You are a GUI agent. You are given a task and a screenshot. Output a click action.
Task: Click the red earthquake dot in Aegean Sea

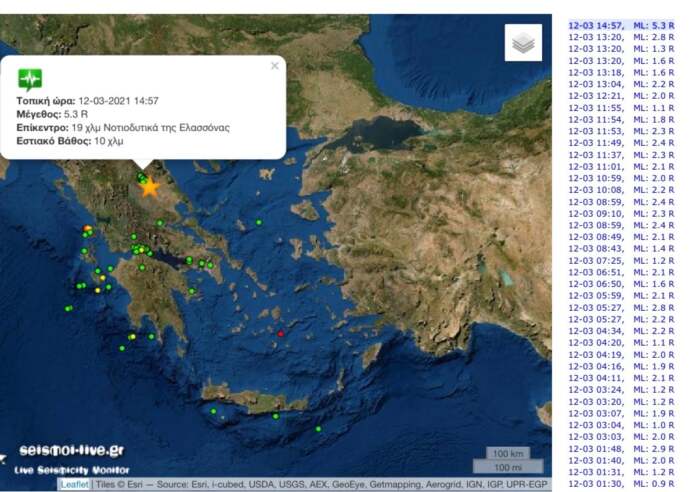[281, 333]
